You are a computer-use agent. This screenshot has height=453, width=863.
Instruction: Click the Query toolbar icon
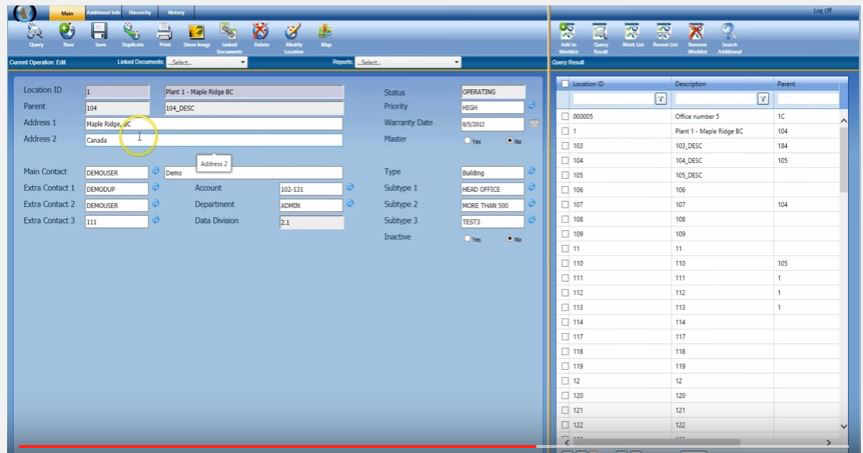(x=36, y=35)
